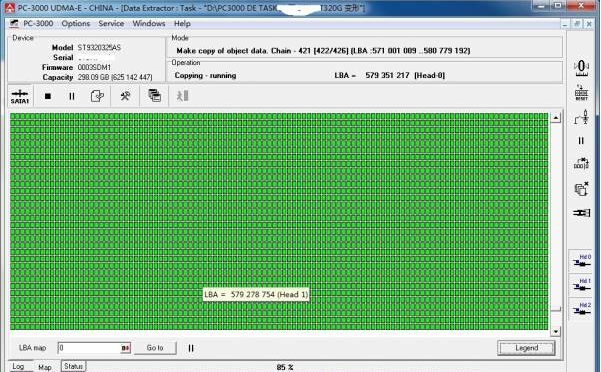Click the map scrollbar down arrow
The height and width of the screenshot is (372, 601).
click(x=555, y=331)
